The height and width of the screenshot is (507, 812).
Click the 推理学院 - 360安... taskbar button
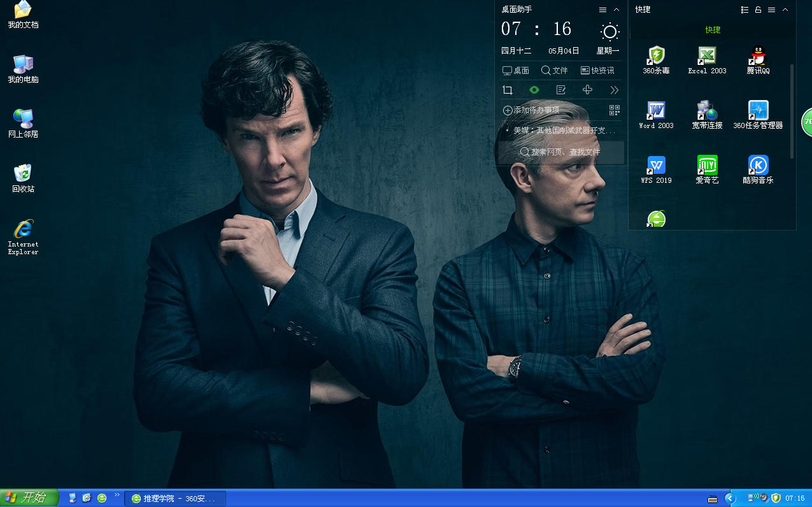point(175,499)
